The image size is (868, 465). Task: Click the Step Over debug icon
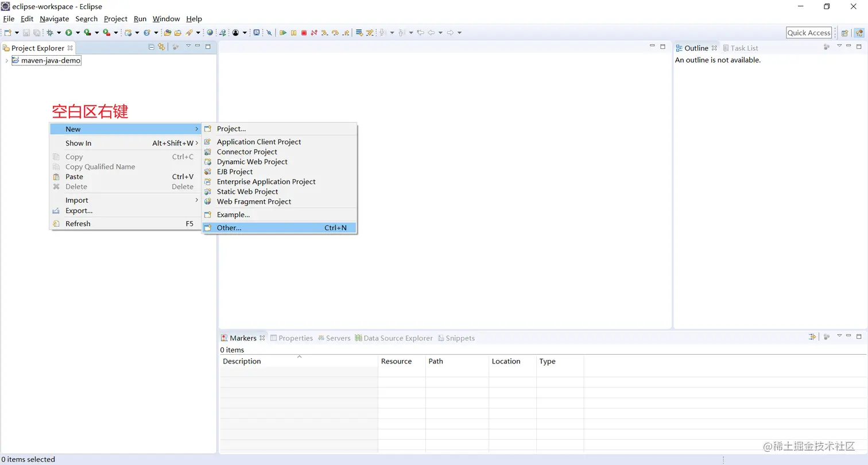[x=335, y=33]
